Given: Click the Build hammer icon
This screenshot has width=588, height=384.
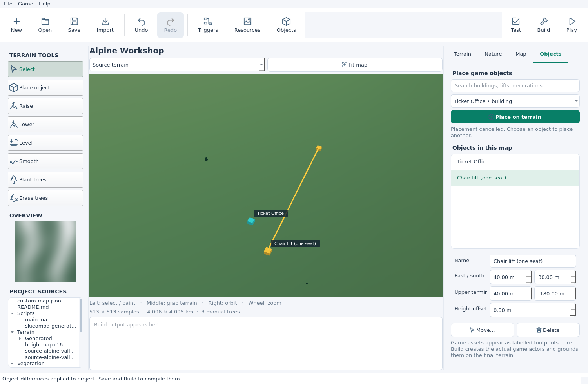Looking at the screenshot, I should coord(544,25).
